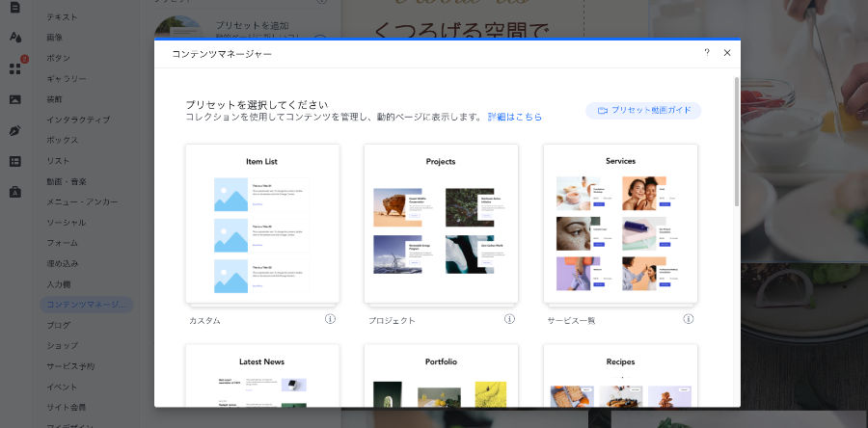The width and height of the screenshot is (868, 428).
Task: Open the content manager table icon in sidebar
Action: click(x=14, y=162)
